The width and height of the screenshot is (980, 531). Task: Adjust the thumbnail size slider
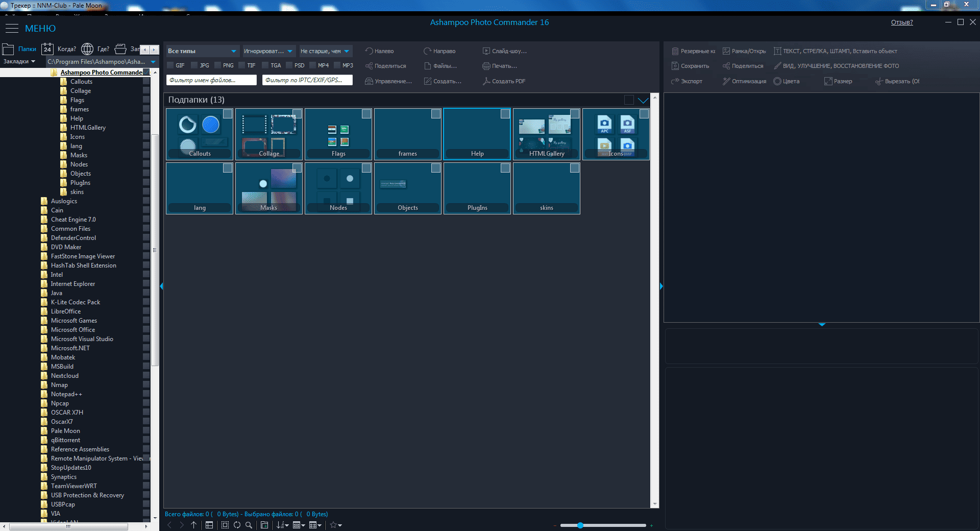(580, 525)
